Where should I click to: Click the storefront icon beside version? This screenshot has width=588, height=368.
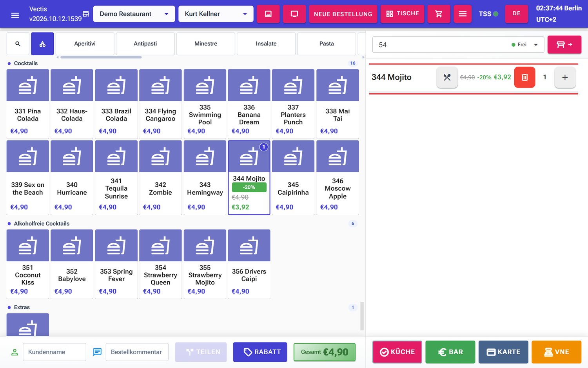(x=86, y=14)
